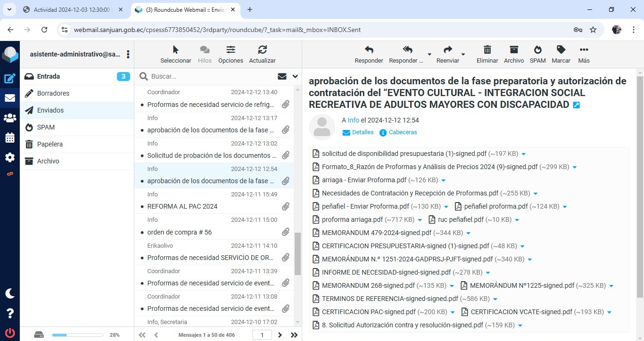Screen dimensions: 644x341
Task: Click Actualizar refresh icon
Action: 262,50
